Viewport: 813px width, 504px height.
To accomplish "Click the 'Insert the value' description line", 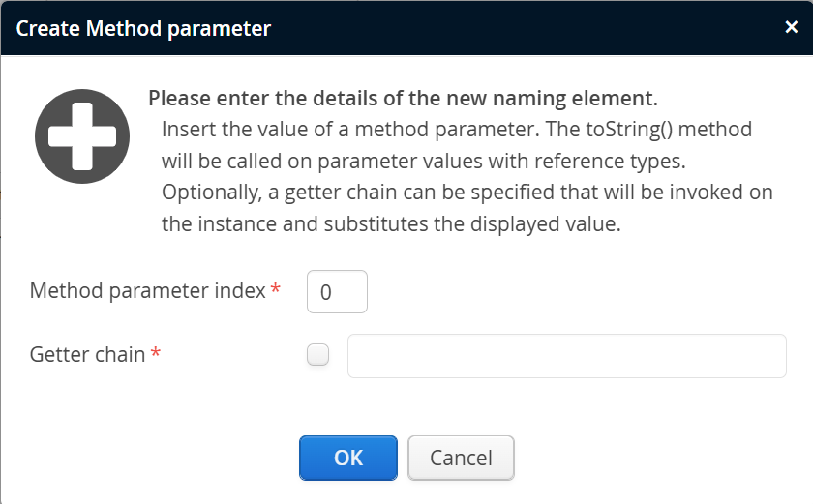I will tap(456, 130).
